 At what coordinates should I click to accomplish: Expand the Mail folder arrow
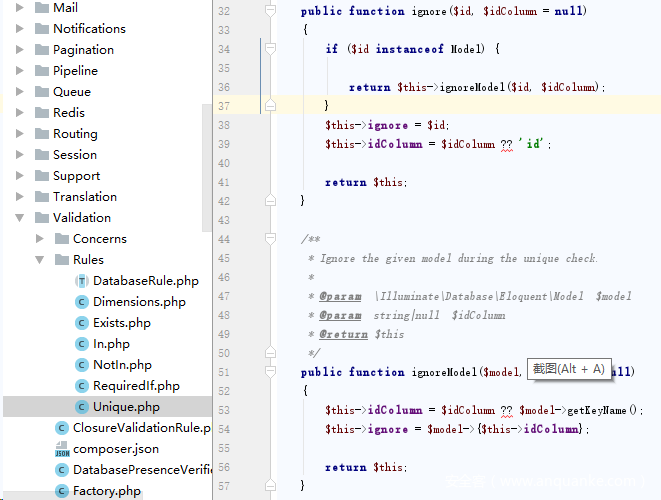click(x=19, y=7)
